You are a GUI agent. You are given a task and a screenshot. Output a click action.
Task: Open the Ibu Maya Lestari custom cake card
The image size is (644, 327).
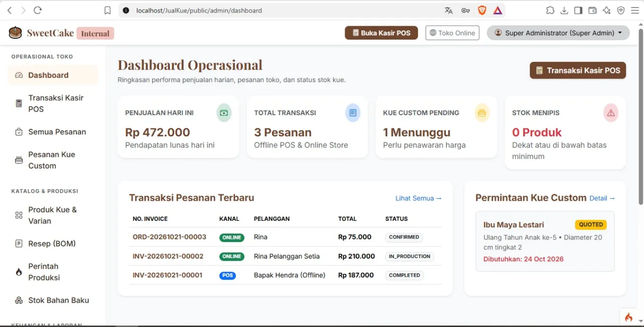coord(545,241)
